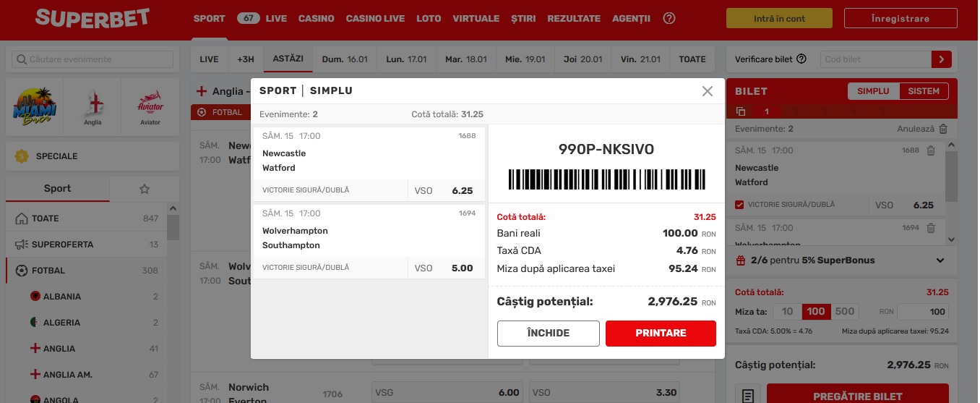Viewport: 980px width, 403px height.
Task: Open the ticket document icon beside Pregătire bilet
Action: 748,396
